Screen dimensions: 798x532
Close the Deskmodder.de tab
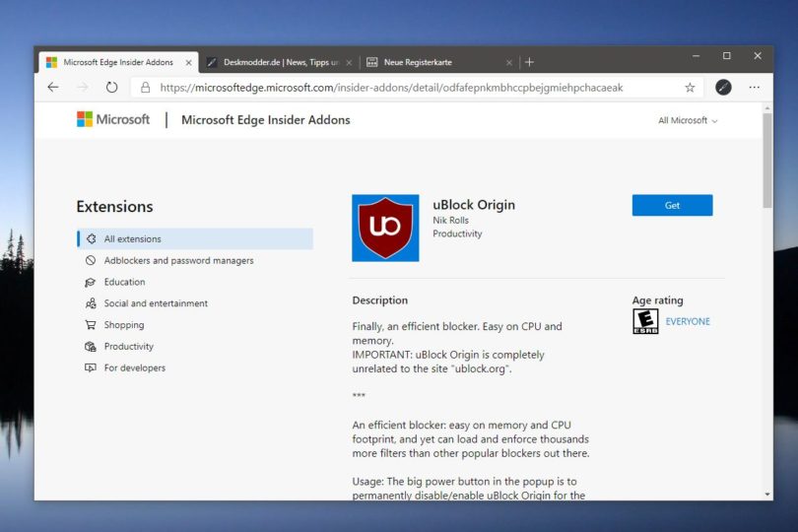click(x=349, y=63)
